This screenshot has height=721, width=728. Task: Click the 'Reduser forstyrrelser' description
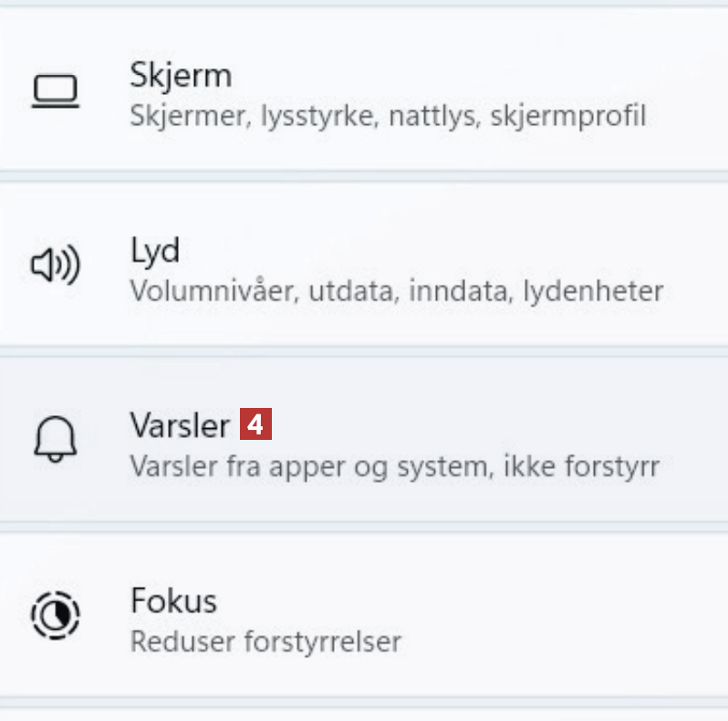click(x=265, y=642)
